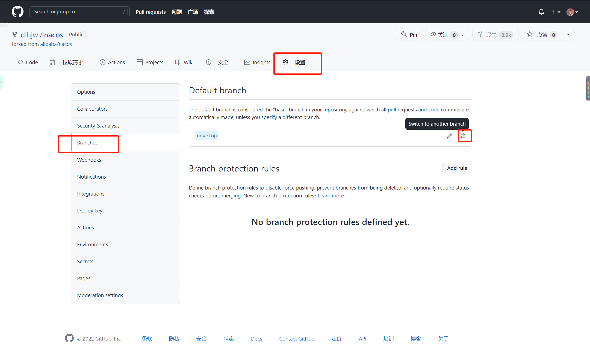Click the Wiki tab book icon
590x364 pixels.
(178, 62)
